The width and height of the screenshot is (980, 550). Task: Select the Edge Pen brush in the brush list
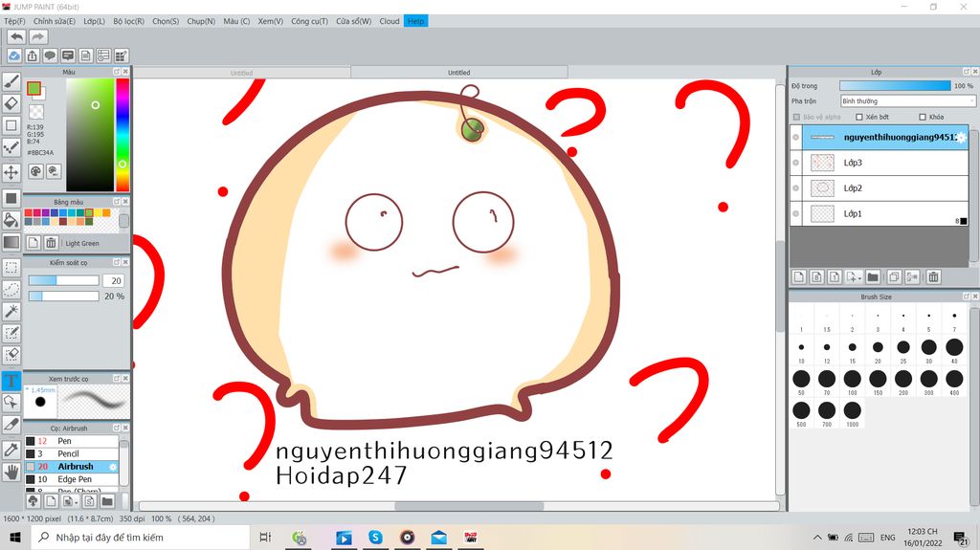71,479
